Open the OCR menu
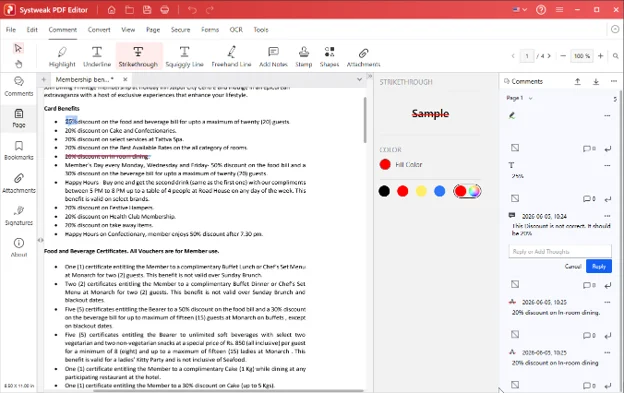624x393 pixels. [236, 29]
